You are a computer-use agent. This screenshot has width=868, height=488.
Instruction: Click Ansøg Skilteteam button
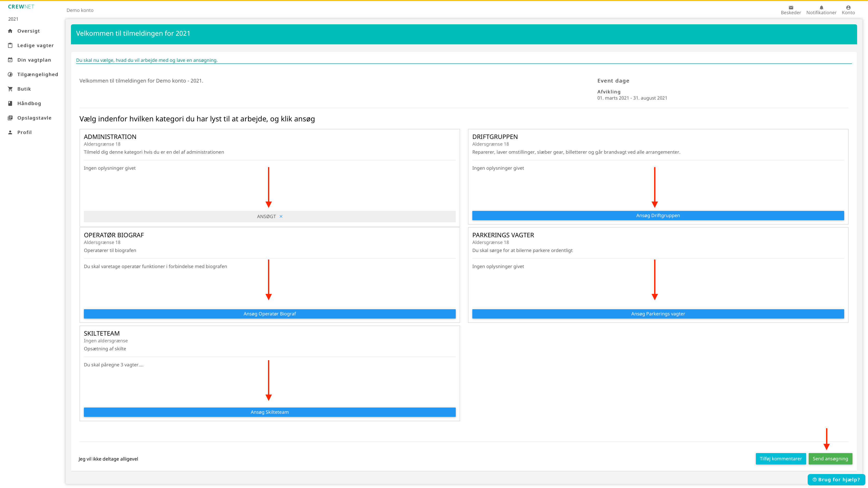[270, 412]
